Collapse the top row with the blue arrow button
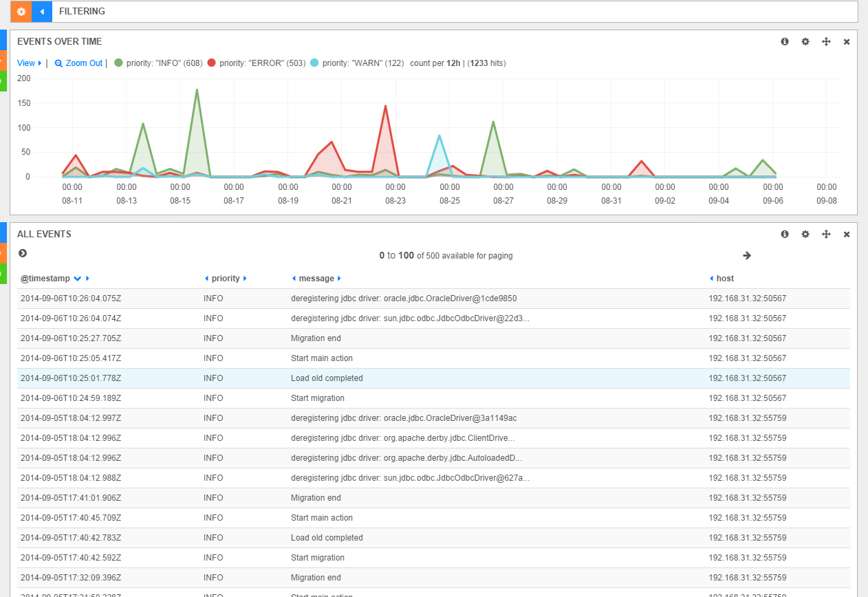Image resolution: width=868 pixels, height=597 pixels. pos(42,12)
